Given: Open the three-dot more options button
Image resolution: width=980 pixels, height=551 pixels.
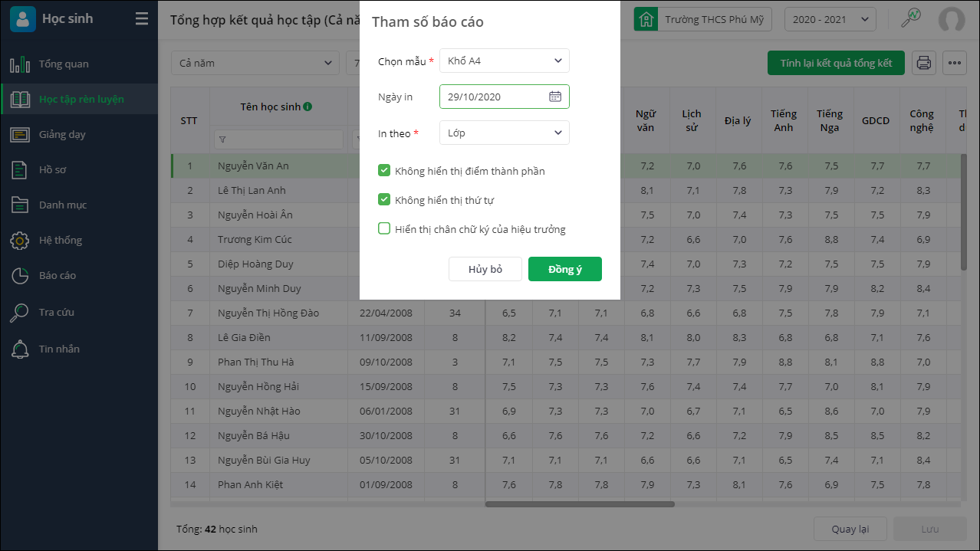Looking at the screenshot, I should click(x=955, y=63).
